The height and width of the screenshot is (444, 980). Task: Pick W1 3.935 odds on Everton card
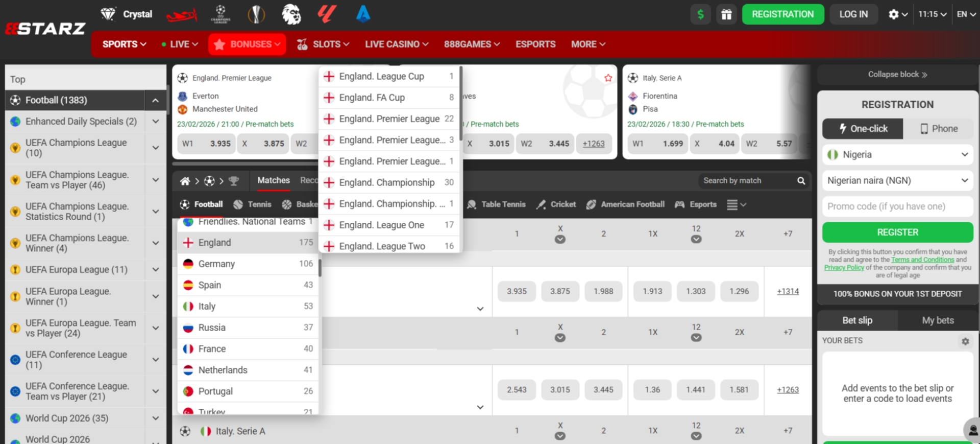pyautogui.click(x=207, y=144)
